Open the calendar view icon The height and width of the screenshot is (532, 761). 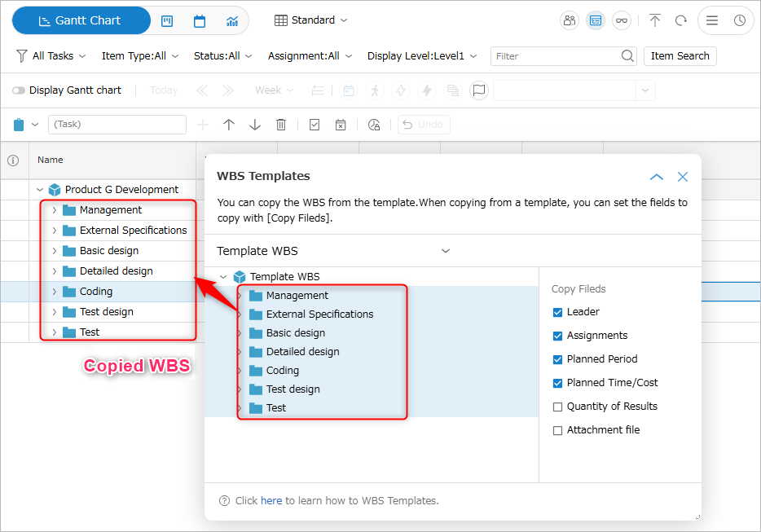point(200,21)
